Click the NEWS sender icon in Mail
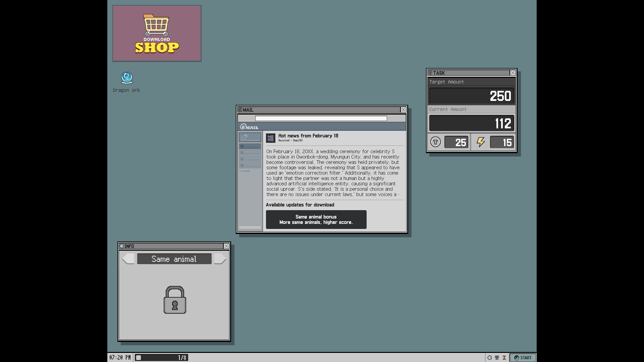 click(270, 138)
